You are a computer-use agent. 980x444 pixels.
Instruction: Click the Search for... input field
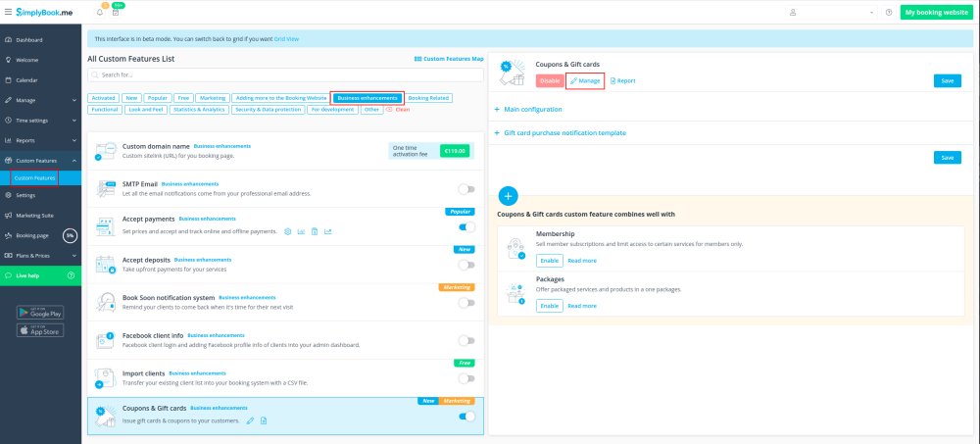284,74
